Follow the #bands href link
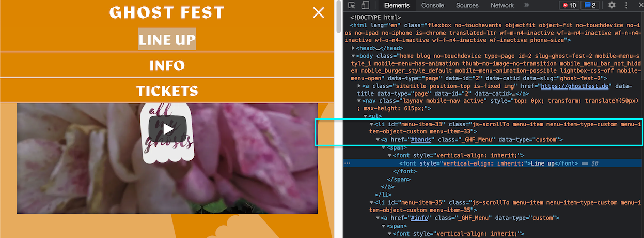644x238 pixels. [x=422, y=140]
